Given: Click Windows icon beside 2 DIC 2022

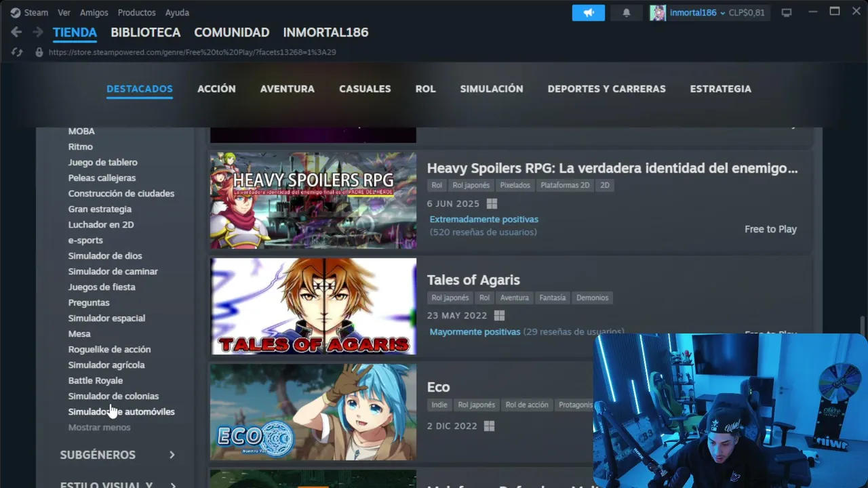Looking at the screenshot, I should (x=489, y=426).
